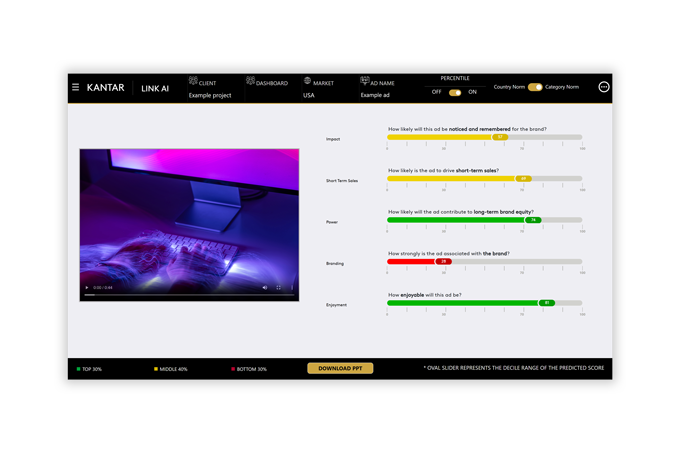Click the Market globe icon
The width and height of the screenshot is (680, 453).
pos(307,82)
